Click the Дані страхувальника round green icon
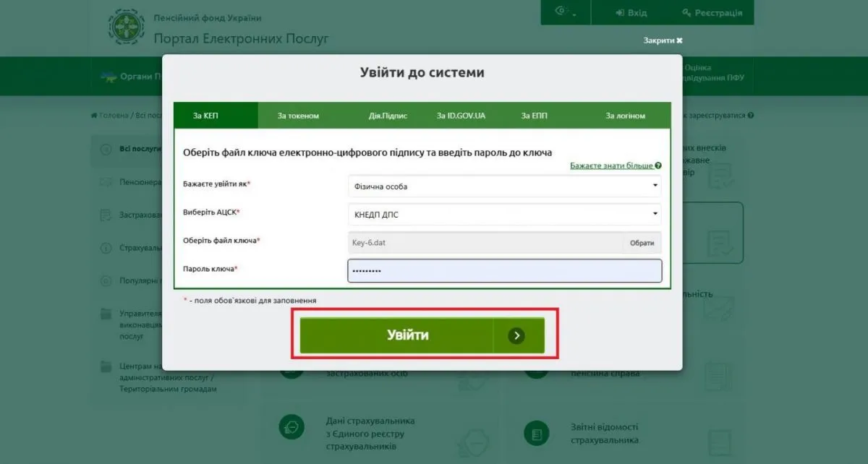 tap(291, 429)
